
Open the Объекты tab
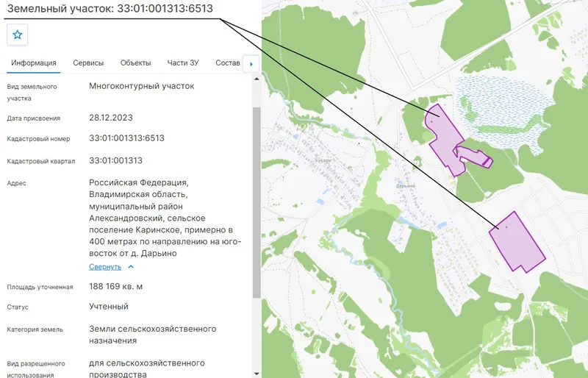pos(135,63)
